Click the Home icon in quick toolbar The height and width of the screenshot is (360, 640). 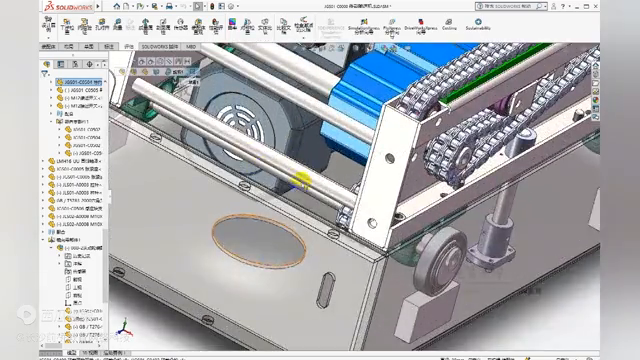tap(117, 6)
